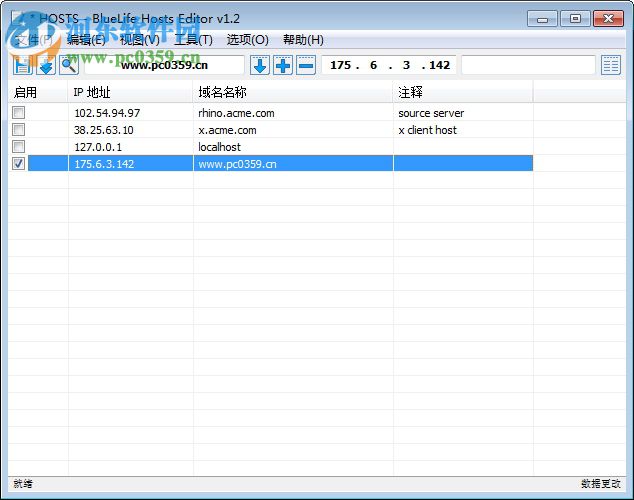Click the blue plus add button
Screen dimensions: 634x500
pyautogui.click(x=283, y=65)
